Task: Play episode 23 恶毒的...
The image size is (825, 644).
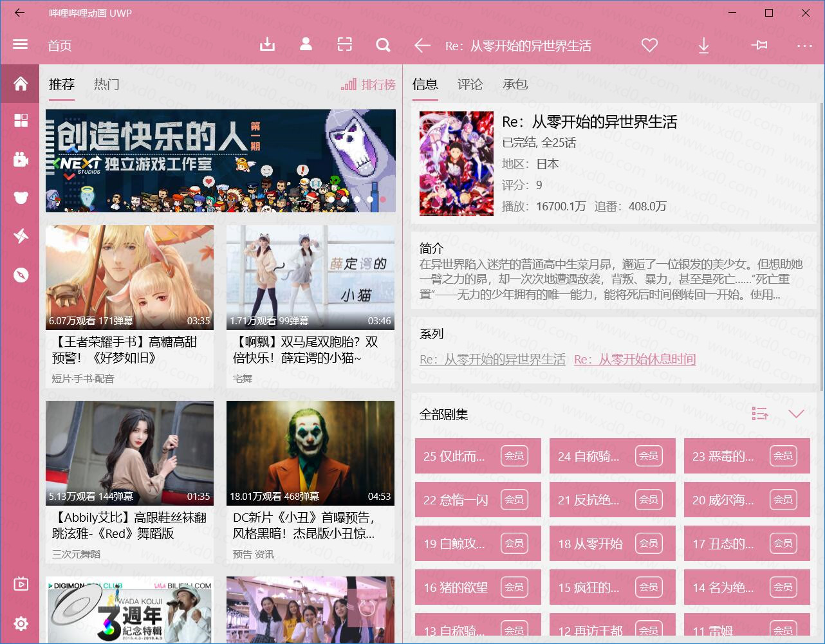Action: (747, 456)
